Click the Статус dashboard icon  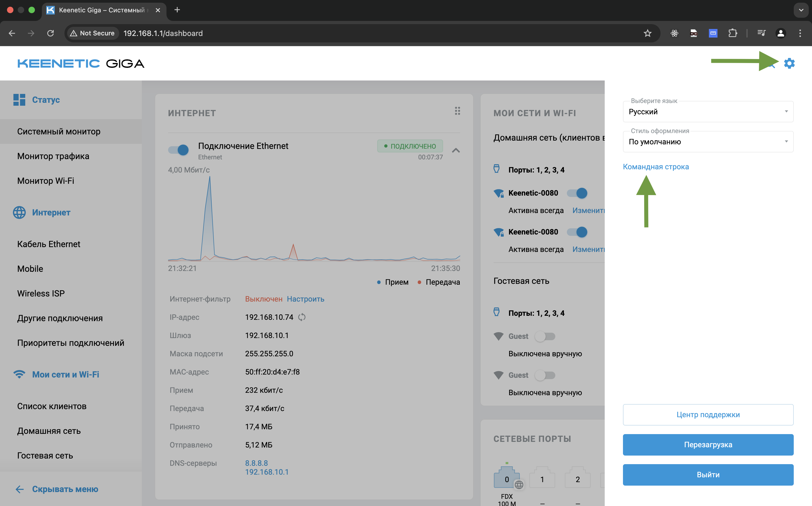coord(19,100)
